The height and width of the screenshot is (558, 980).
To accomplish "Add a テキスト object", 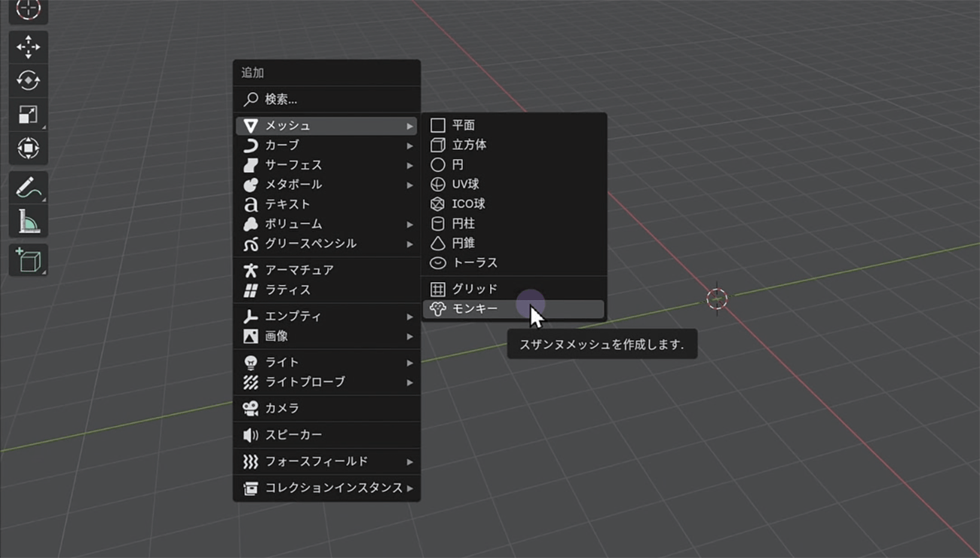I will pos(326,204).
